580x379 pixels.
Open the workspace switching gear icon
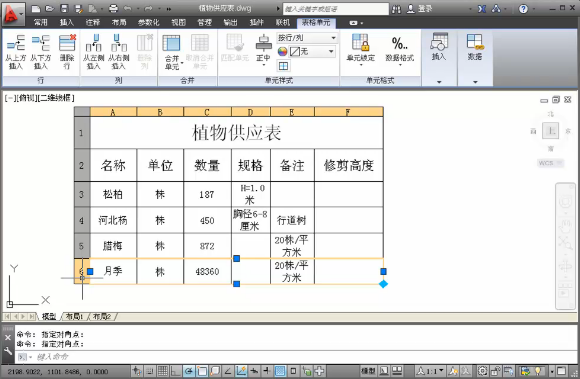tap(482, 370)
